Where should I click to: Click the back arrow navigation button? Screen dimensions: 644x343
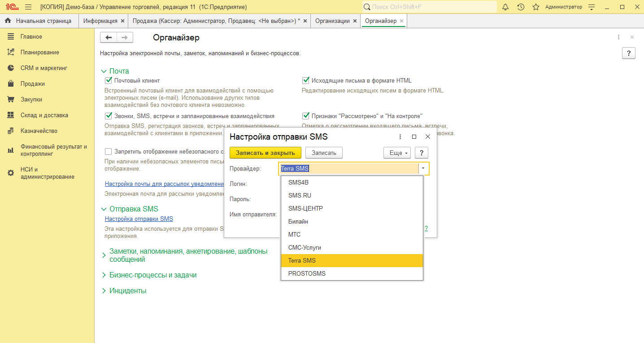pyautogui.click(x=109, y=38)
